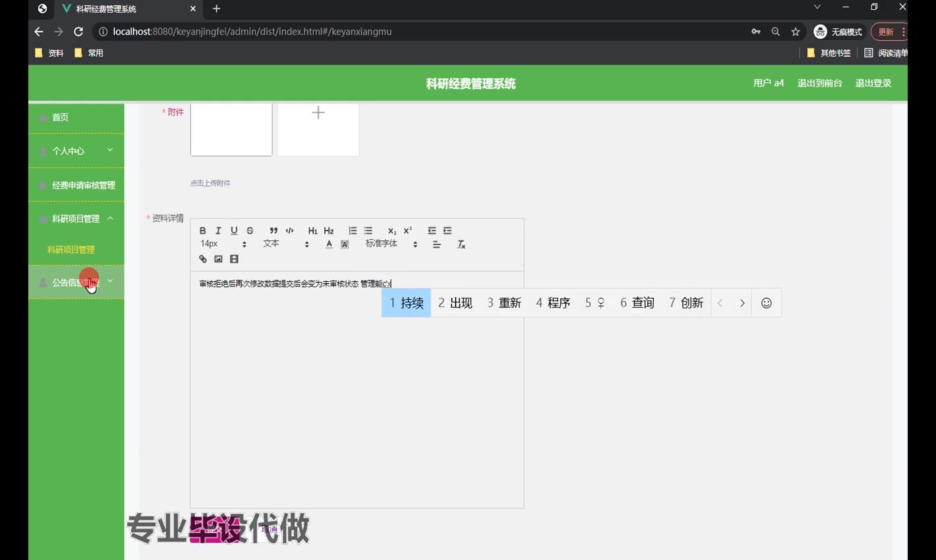936x560 pixels.
Task: Toggle bold formatting in editor
Action: coord(202,231)
